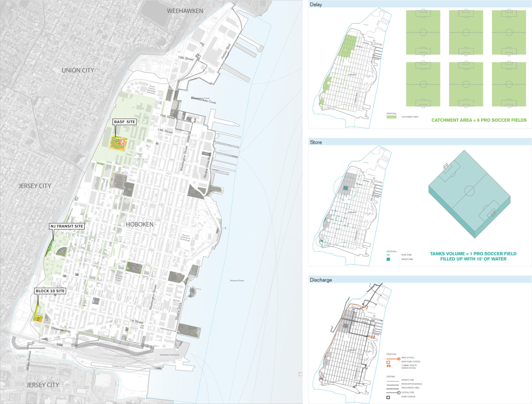Toggle the Pressurized Lines legend entry
The width and height of the screenshot is (532, 404).
[x=393, y=389]
